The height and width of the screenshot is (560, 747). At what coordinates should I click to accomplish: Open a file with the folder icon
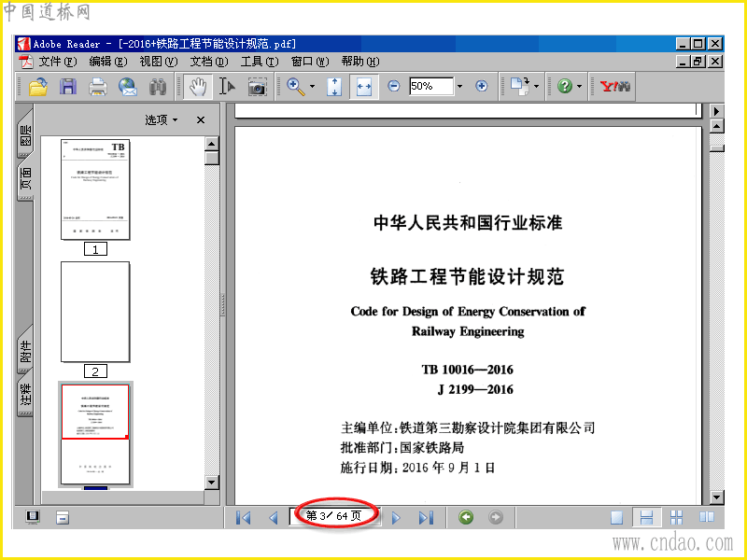(38, 86)
